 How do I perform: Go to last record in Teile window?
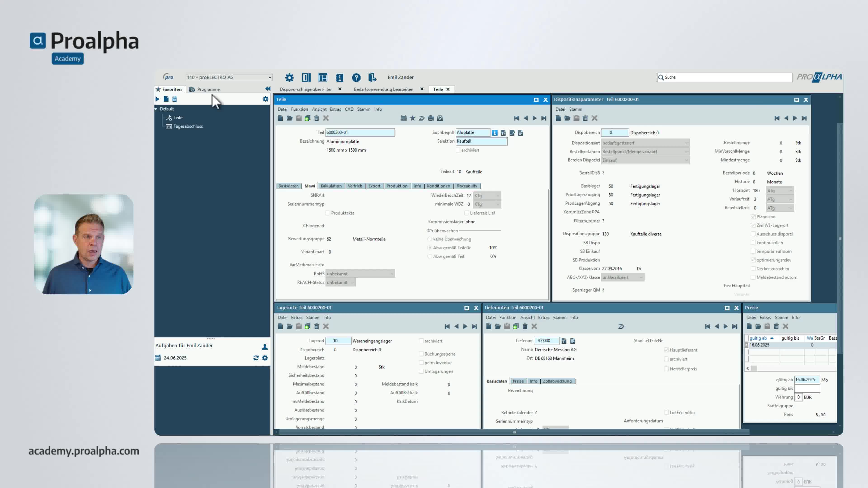pyautogui.click(x=543, y=118)
